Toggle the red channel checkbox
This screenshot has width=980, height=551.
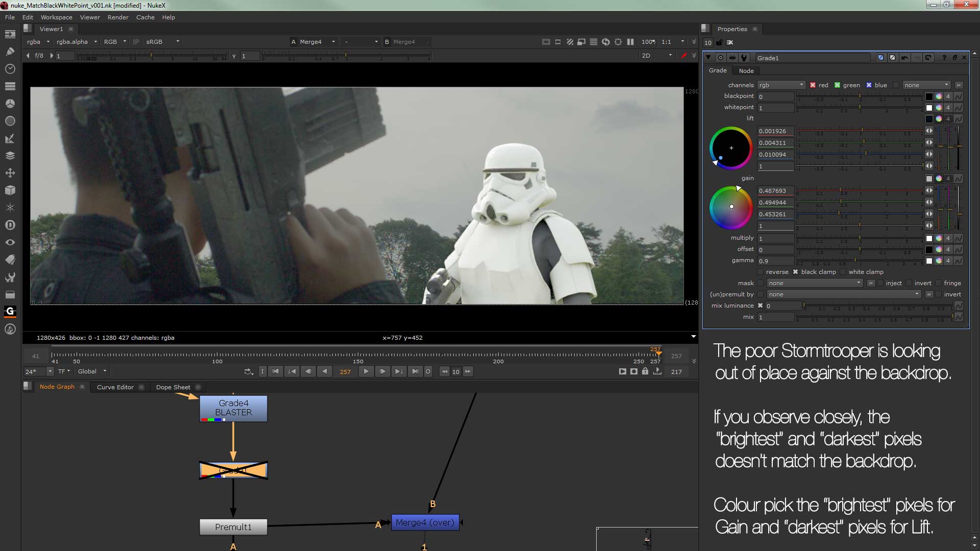813,85
